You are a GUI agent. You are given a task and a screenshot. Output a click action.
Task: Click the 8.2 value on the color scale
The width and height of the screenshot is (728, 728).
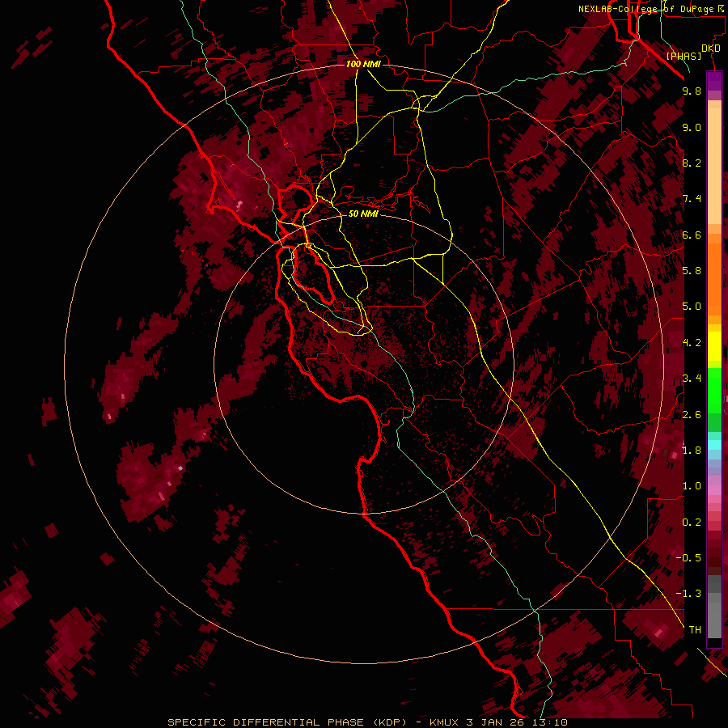click(x=692, y=163)
